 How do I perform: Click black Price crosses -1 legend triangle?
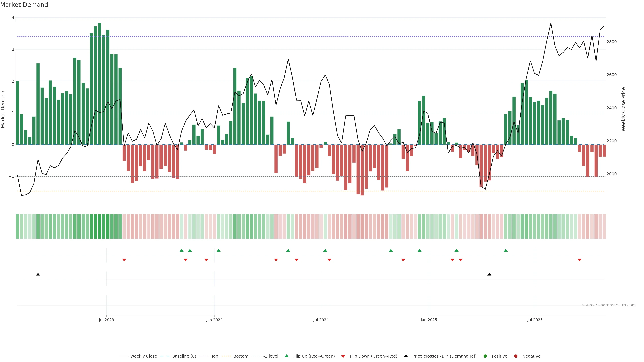(406, 356)
